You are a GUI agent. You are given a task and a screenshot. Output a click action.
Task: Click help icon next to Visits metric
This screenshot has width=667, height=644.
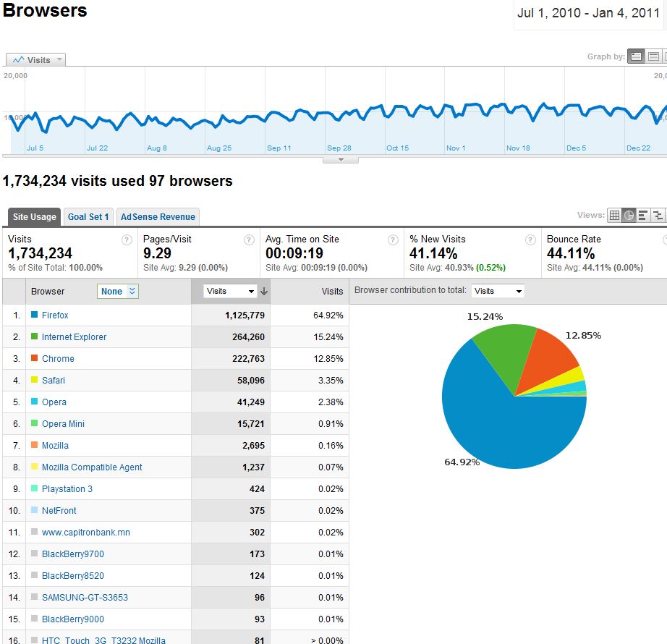tap(127, 240)
